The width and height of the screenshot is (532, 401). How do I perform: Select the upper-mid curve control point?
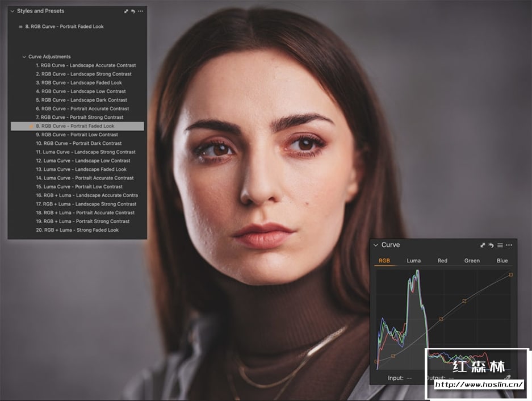(464, 301)
